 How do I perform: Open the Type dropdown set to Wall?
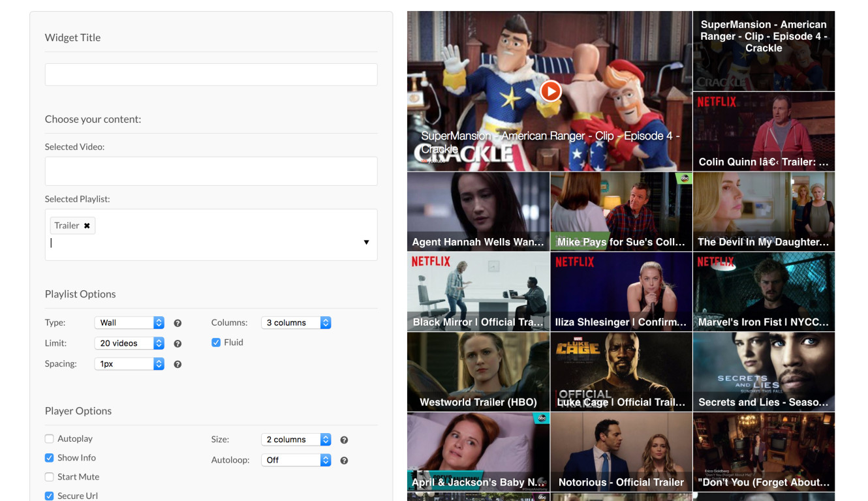129,323
